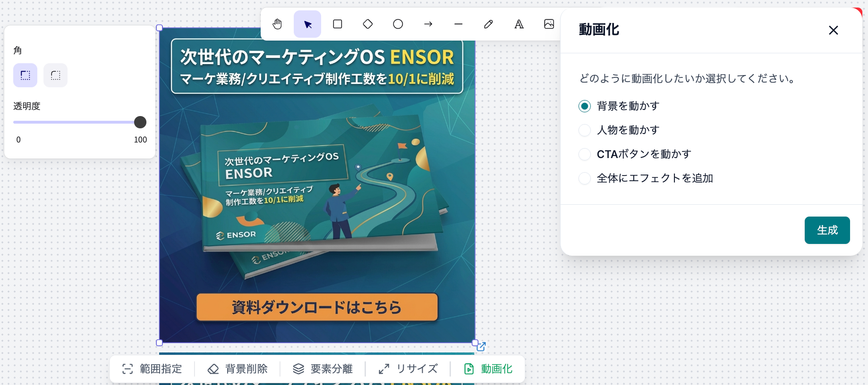
Task: Click the 生成 generate button
Action: click(x=827, y=230)
